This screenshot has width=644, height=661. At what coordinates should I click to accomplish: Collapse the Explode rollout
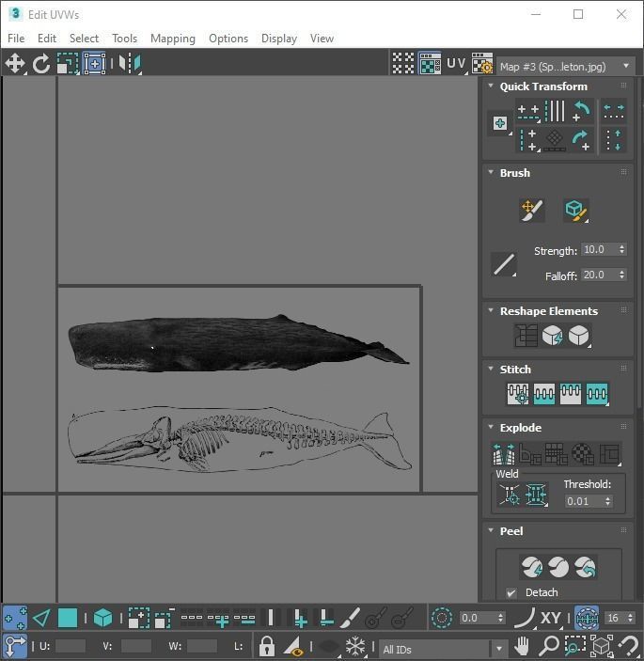[491, 427]
